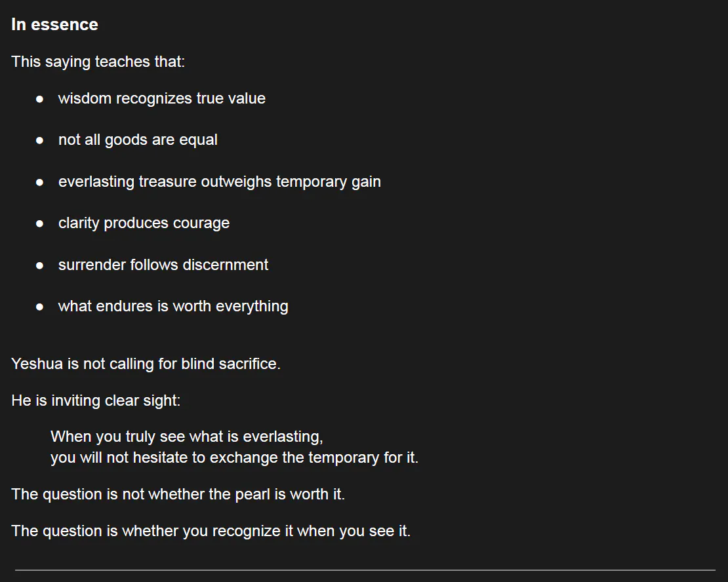Click the sentence ending "pearl is worth it."
The height and width of the screenshot is (582, 728).
(x=178, y=494)
